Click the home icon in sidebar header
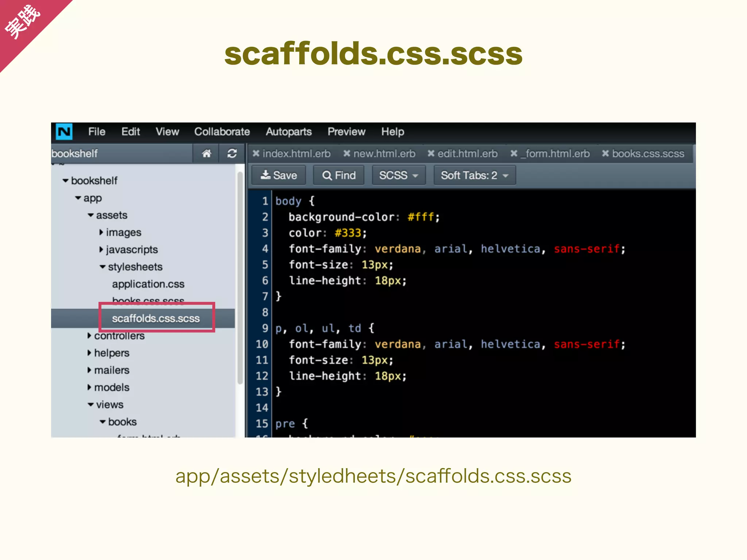This screenshot has width=747, height=560. (x=206, y=153)
